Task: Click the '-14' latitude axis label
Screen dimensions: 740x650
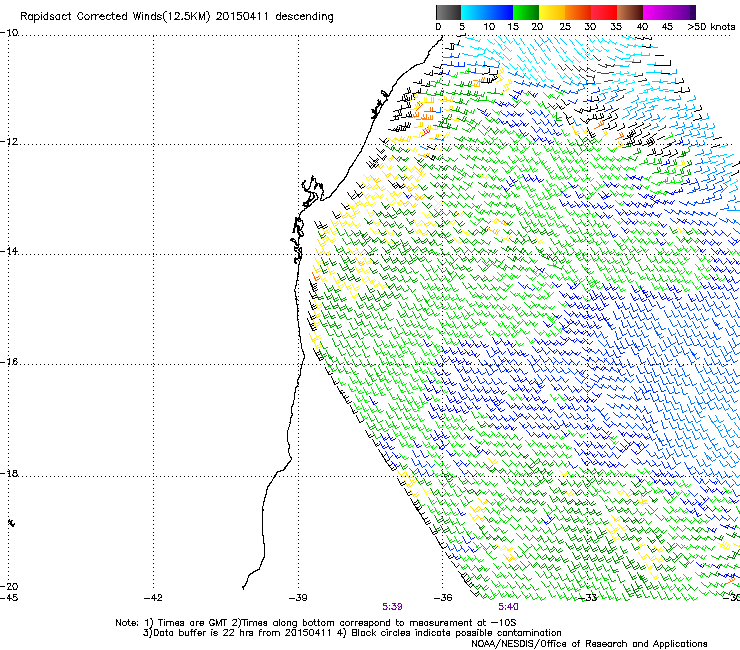Action: [x=9, y=251]
